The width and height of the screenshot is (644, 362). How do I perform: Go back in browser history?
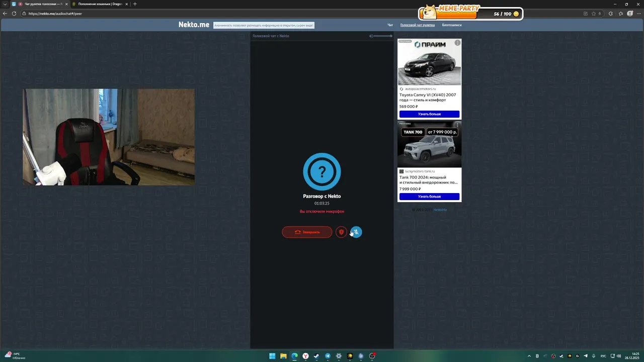pos(5,14)
